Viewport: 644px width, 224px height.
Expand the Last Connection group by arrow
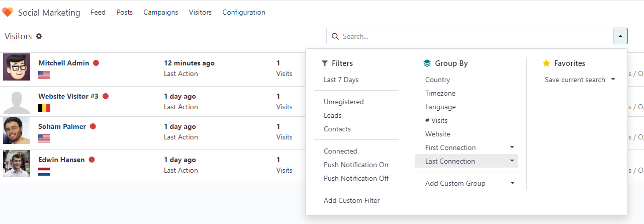512,161
